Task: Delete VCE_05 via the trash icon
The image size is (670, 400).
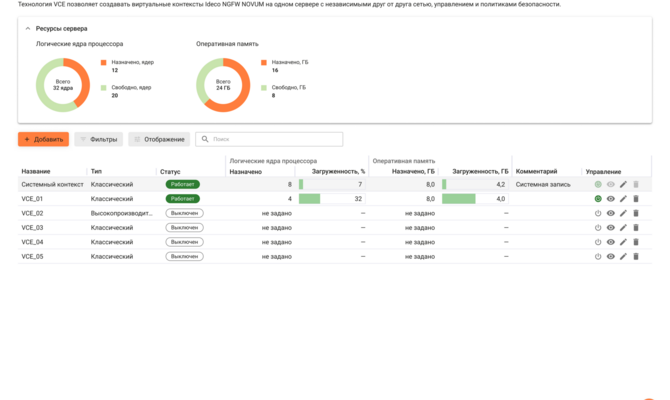Action: pos(636,256)
